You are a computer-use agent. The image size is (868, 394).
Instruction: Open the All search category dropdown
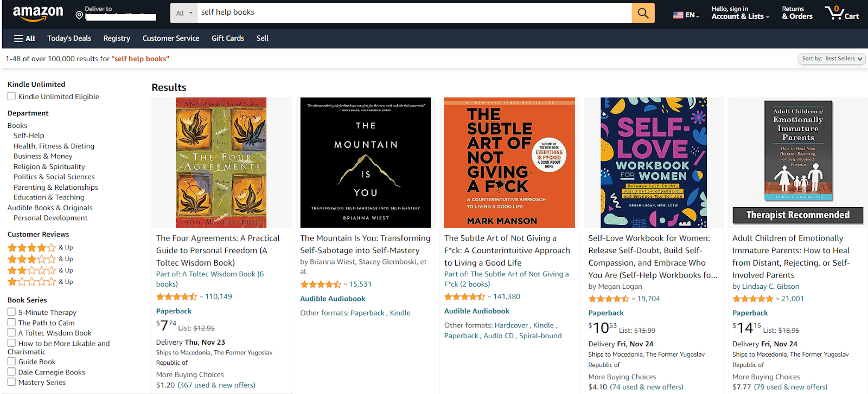184,13
